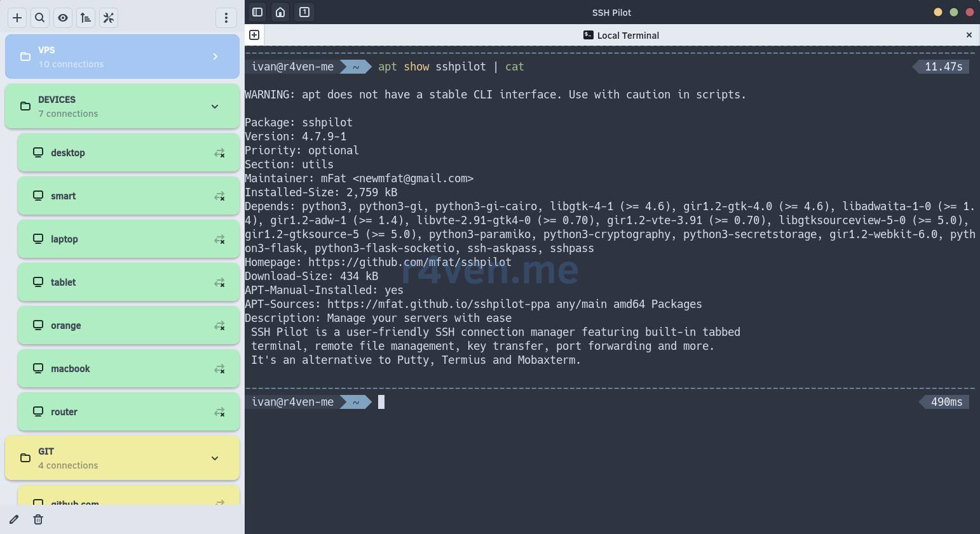The width and height of the screenshot is (980, 534).
Task: Close the Local Terminal tab
Action: 969,35
